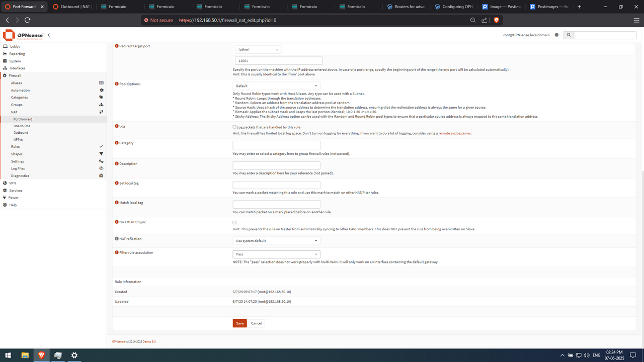Click the info icon beside Pool Options
This screenshot has height=362, width=644.
point(117,84)
